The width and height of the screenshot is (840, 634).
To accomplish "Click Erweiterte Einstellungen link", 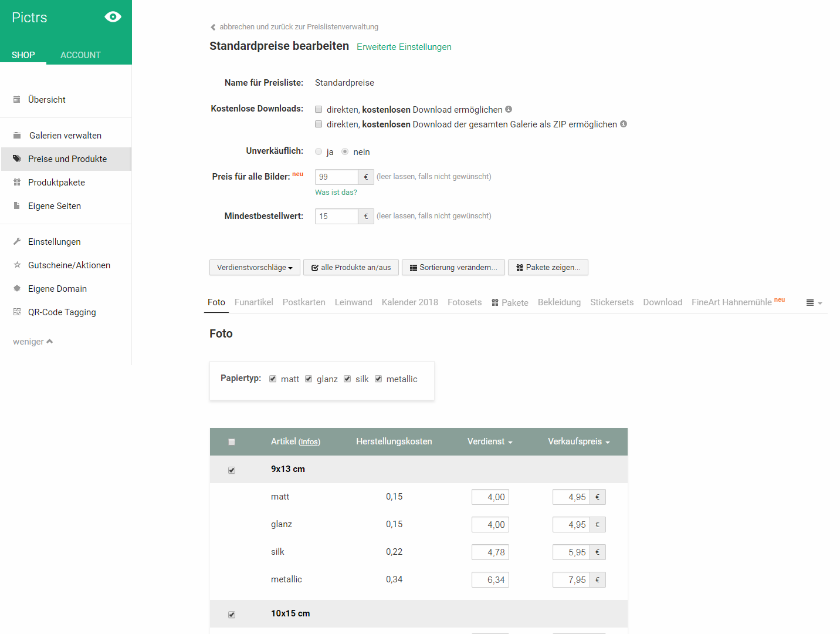I will pyautogui.click(x=404, y=47).
